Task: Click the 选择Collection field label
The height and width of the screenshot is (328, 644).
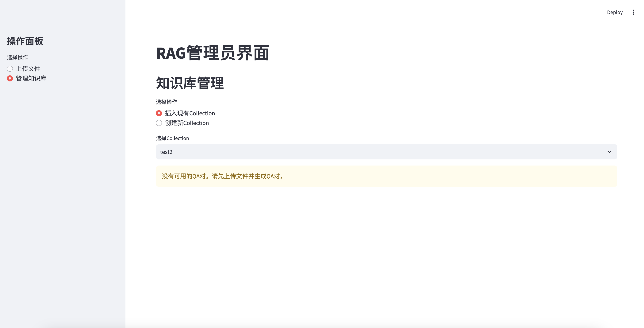Action: point(172,138)
